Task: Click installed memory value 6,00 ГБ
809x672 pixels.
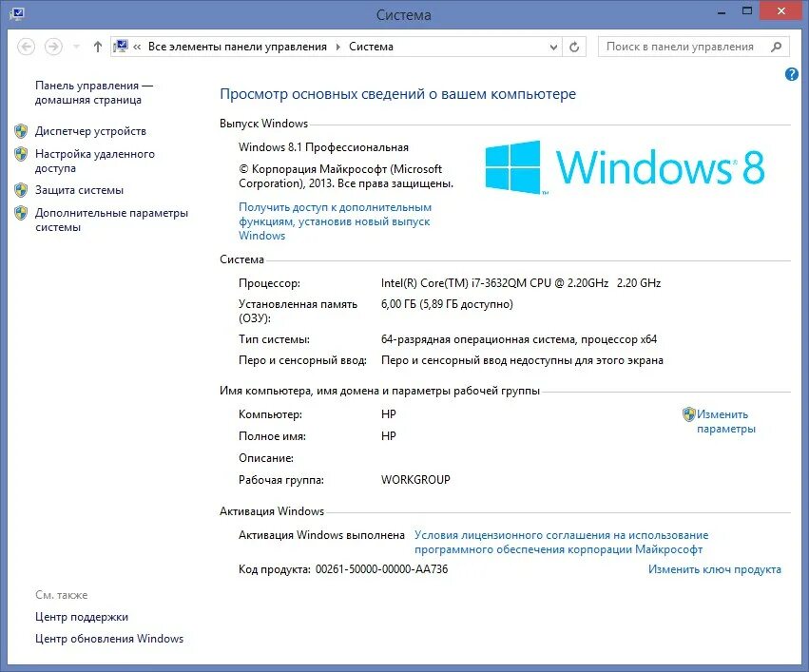Action: coord(447,304)
